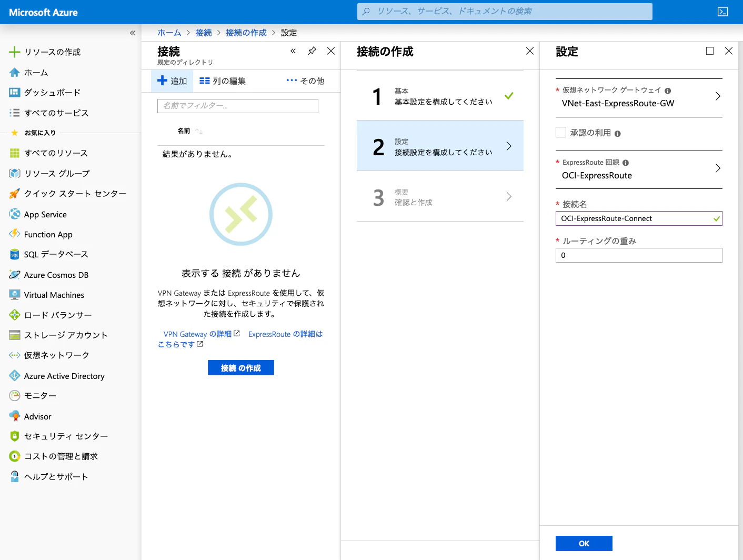Image resolution: width=743 pixels, height=560 pixels.
Task: Focus the 接続名 input field
Action: pyautogui.click(x=639, y=218)
